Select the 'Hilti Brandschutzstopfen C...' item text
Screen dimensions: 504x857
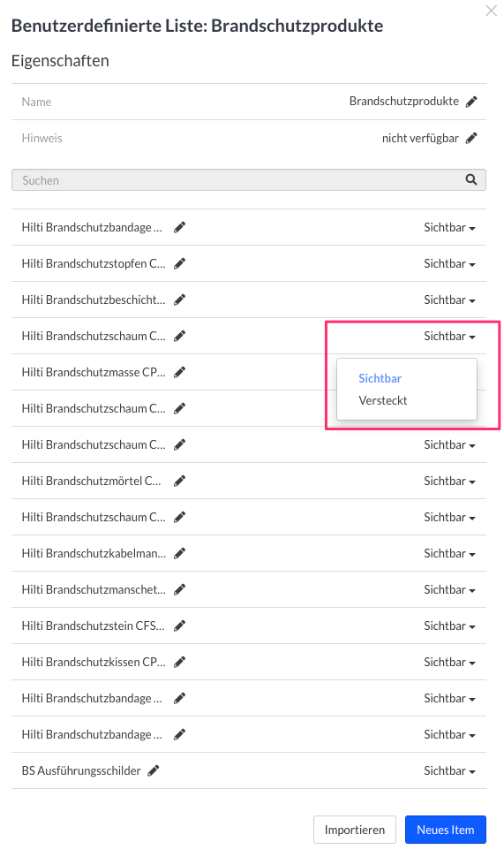click(94, 263)
